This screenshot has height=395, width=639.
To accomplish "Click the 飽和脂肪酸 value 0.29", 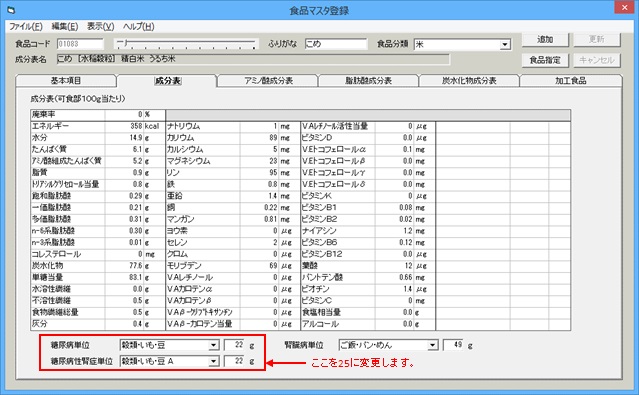I will (x=124, y=196).
